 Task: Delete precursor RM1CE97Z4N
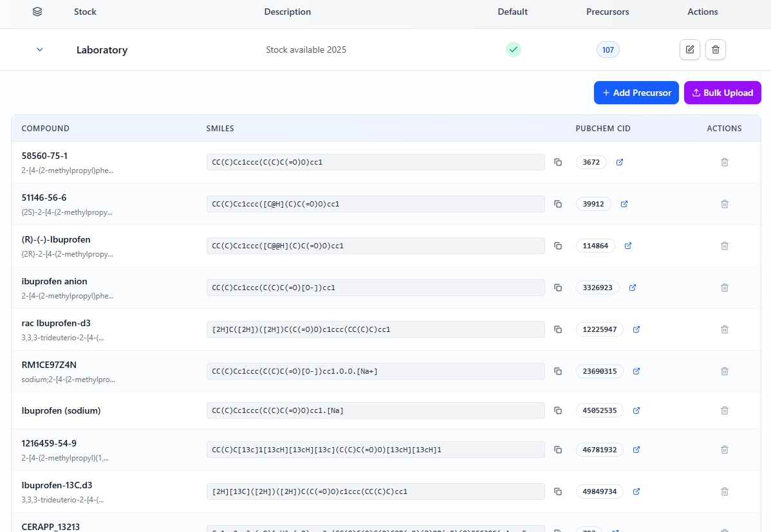[x=724, y=371]
